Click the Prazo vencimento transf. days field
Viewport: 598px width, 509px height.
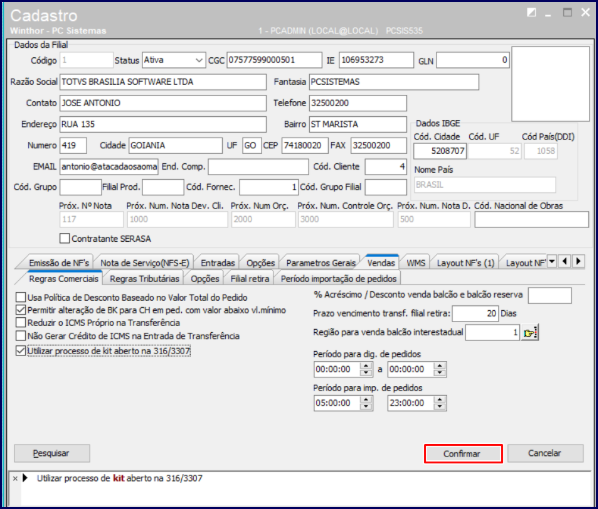click(x=475, y=314)
